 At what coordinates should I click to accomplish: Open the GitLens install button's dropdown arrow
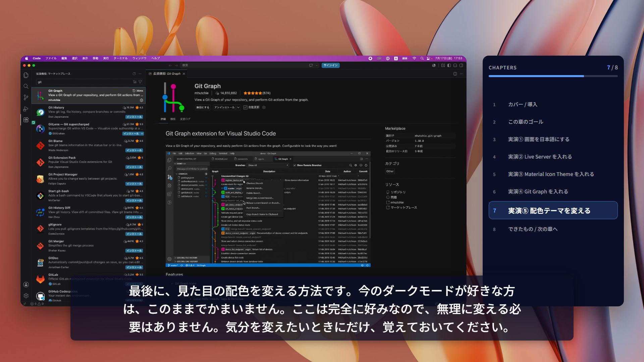click(142, 134)
